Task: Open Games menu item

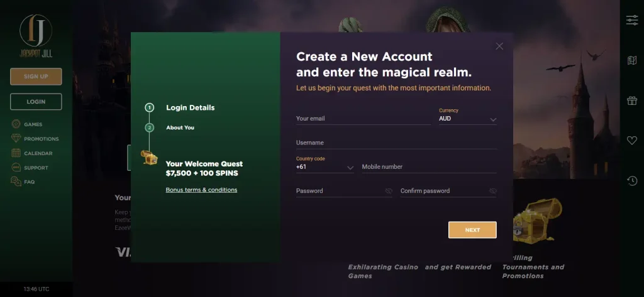Action: pos(33,124)
